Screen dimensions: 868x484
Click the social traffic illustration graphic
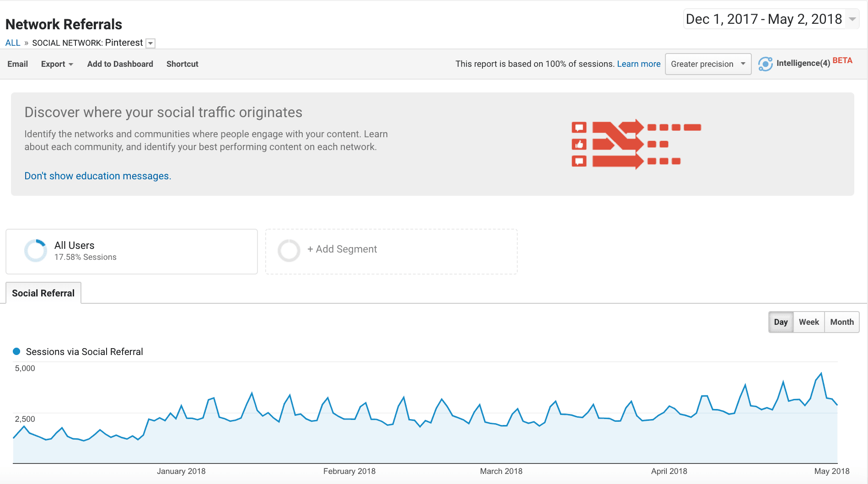click(636, 144)
